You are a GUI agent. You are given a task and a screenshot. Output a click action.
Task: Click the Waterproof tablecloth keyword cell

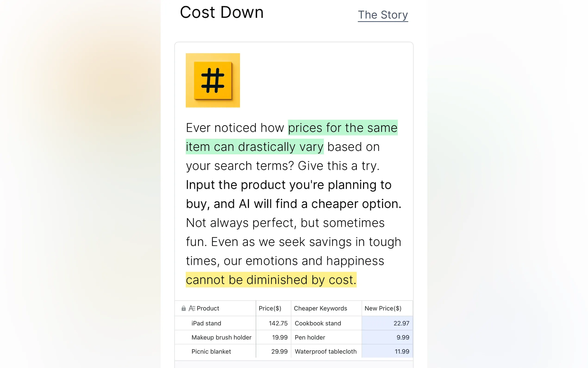tap(326, 352)
